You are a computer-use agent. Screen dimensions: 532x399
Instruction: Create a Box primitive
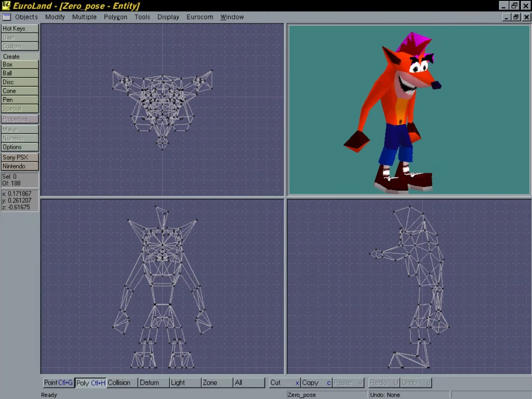20,64
